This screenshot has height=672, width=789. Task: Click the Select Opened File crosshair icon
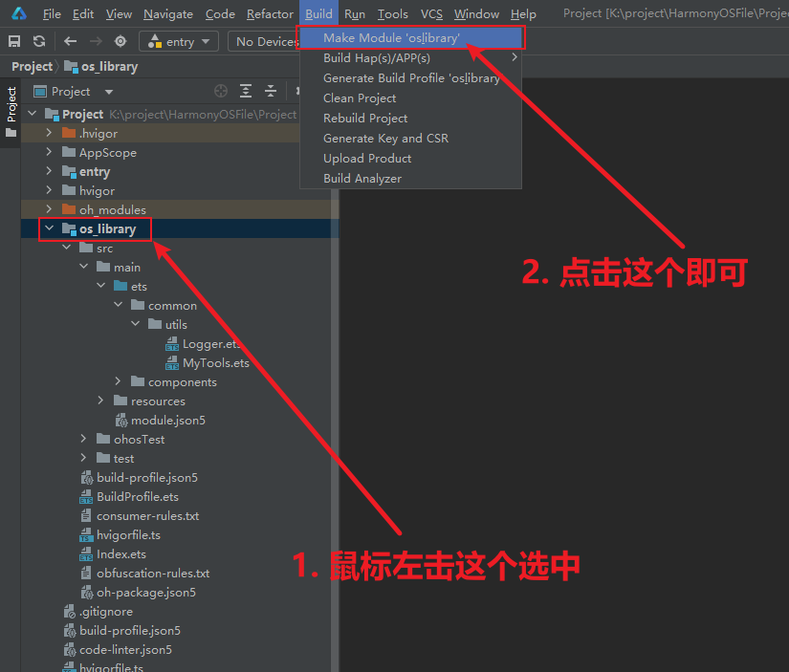(x=220, y=91)
